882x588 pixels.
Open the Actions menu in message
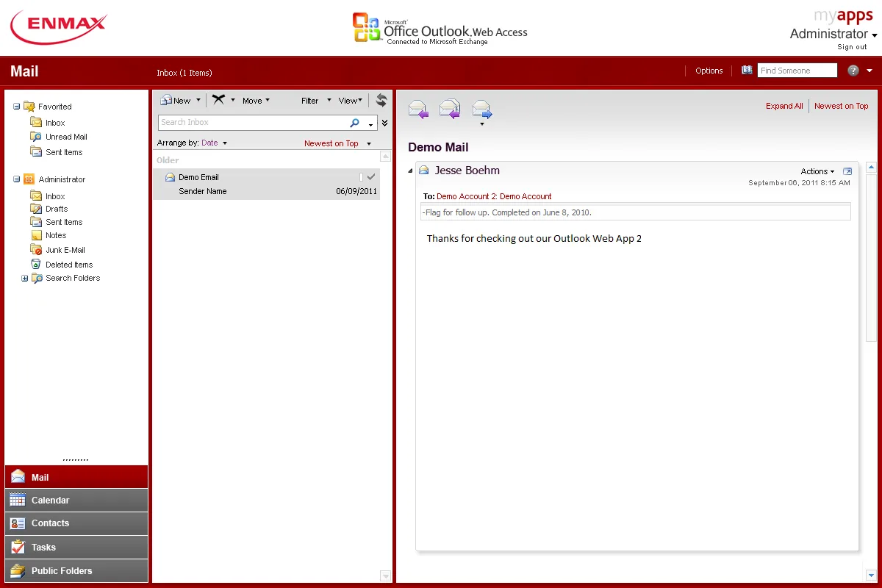(x=817, y=171)
